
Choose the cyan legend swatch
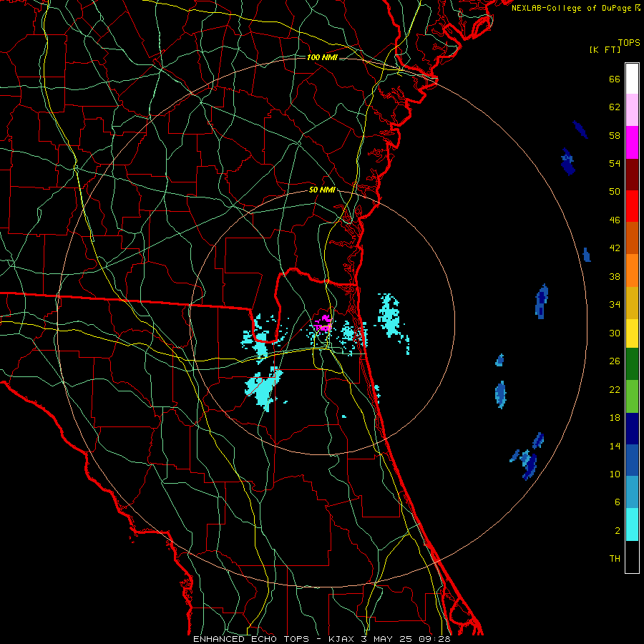632,525
